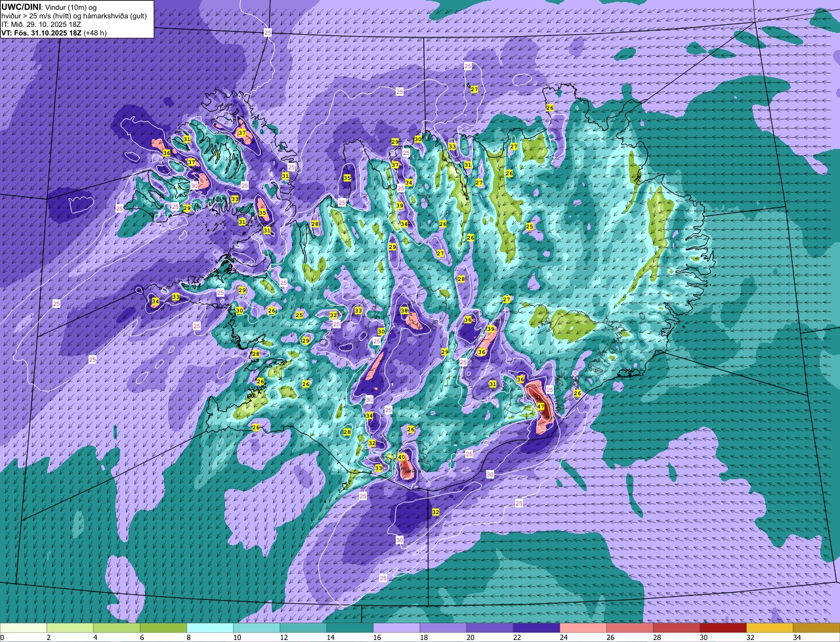Click the legend scale tick label 6
840x642 pixels.
tap(142, 637)
